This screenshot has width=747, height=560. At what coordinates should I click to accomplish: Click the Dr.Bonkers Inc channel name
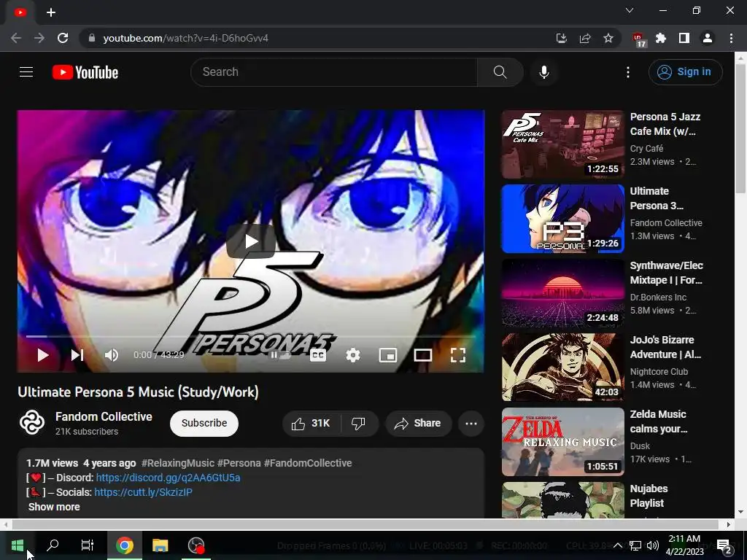click(x=658, y=297)
